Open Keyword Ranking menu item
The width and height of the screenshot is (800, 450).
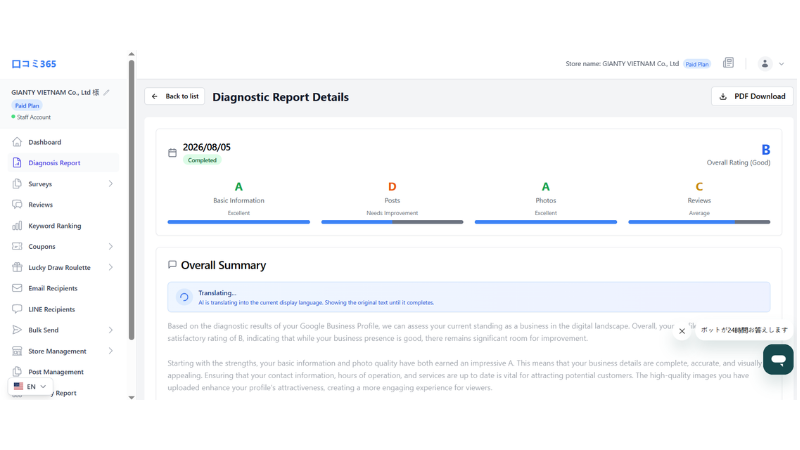point(64,226)
